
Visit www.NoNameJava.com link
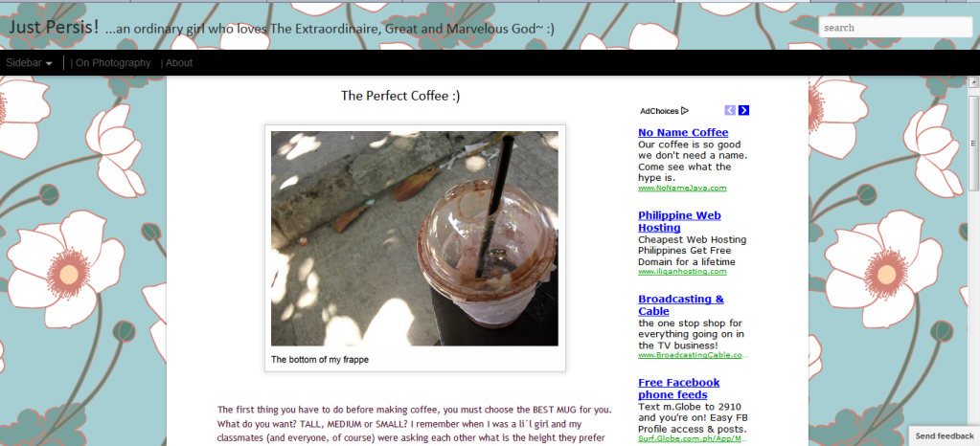pos(682,188)
